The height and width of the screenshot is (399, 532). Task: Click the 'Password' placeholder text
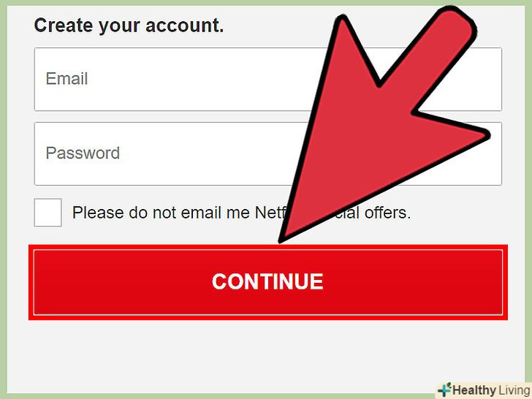point(83,153)
